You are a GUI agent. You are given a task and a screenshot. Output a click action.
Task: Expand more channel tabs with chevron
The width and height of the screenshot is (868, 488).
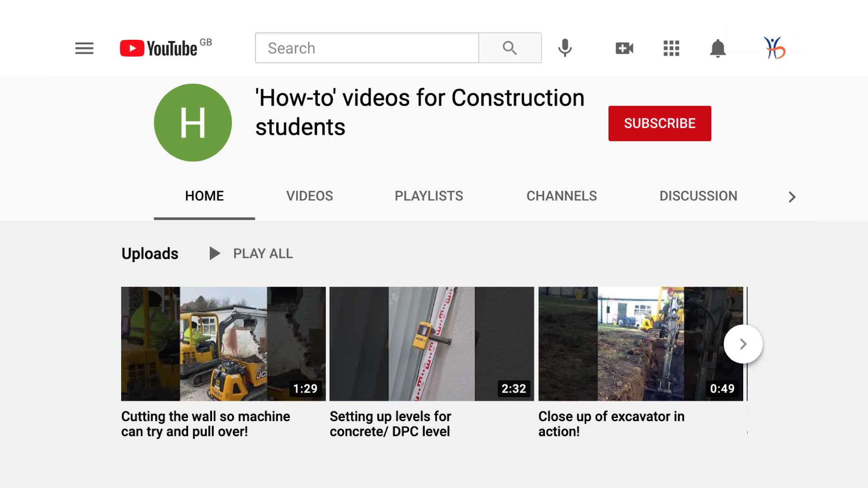tap(792, 197)
